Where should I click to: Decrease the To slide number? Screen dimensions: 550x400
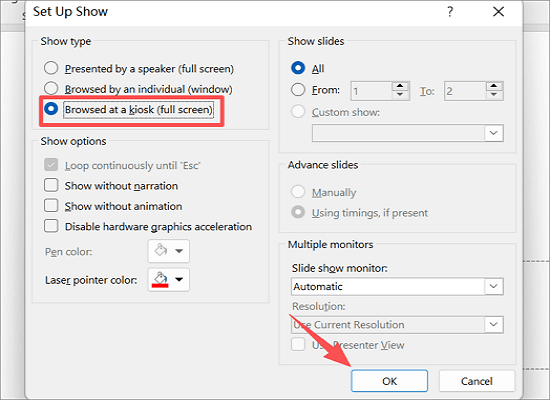click(x=494, y=95)
